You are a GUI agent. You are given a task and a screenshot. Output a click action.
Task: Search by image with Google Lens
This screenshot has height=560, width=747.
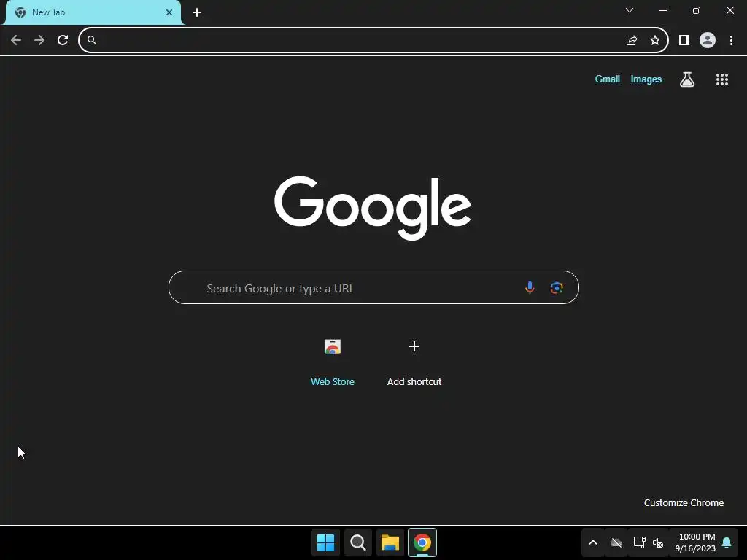[x=557, y=287]
